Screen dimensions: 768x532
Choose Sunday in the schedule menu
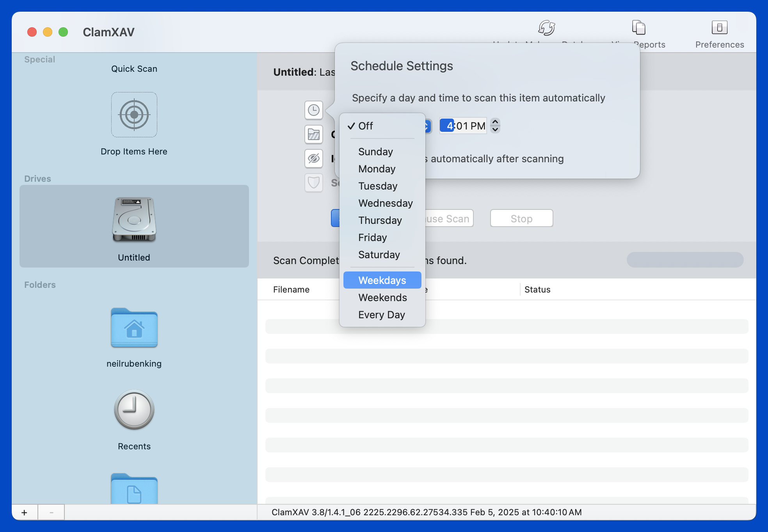point(382,152)
